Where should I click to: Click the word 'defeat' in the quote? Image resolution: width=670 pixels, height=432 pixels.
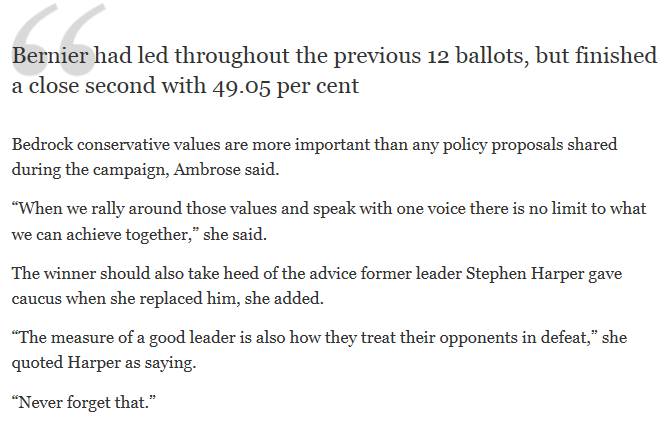[565, 338]
